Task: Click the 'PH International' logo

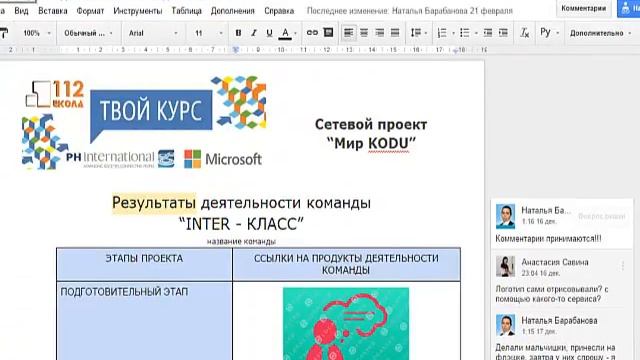Action: point(120,159)
